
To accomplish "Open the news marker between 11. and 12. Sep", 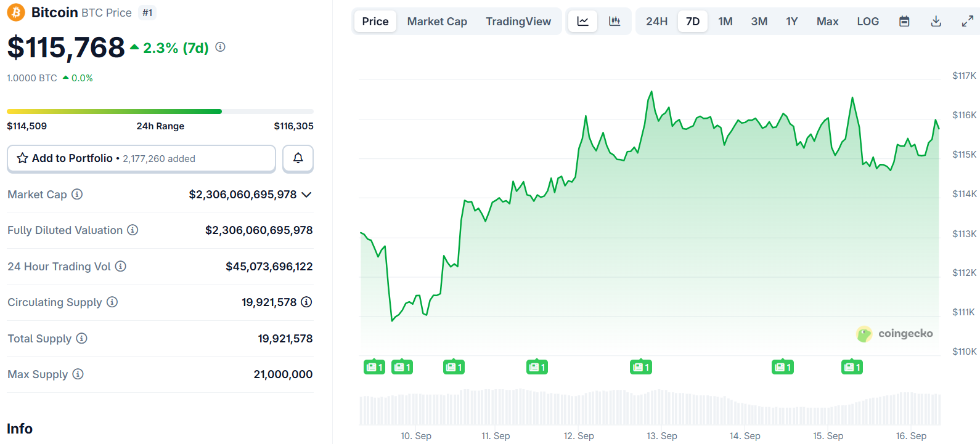I will 537,368.
